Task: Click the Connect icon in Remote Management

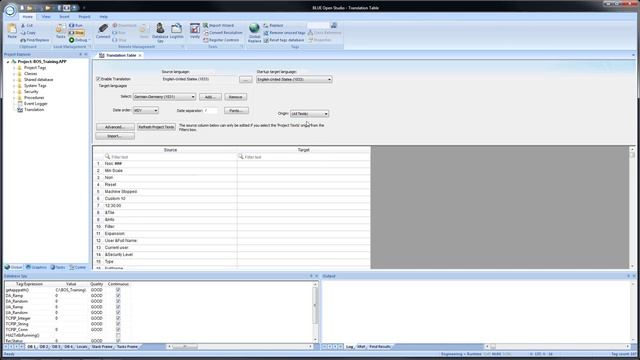Action: point(103,29)
